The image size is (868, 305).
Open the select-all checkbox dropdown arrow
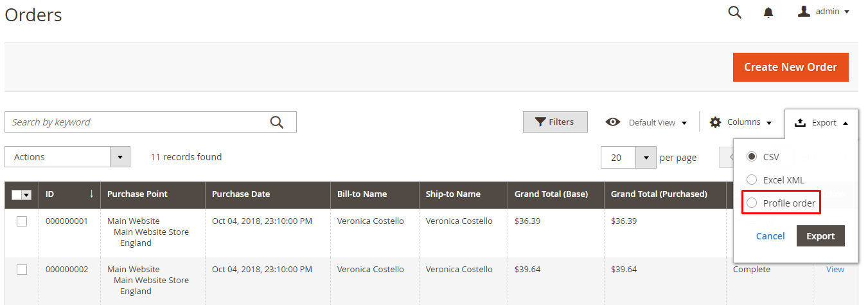coord(27,195)
